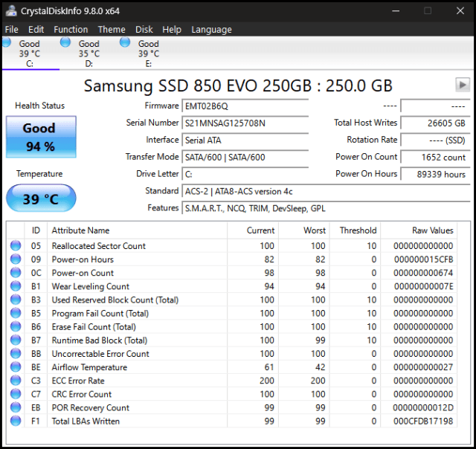The height and width of the screenshot is (449, 476).
Task: Select the Wear Leveling Count attribute name
Action: [91, 286]
